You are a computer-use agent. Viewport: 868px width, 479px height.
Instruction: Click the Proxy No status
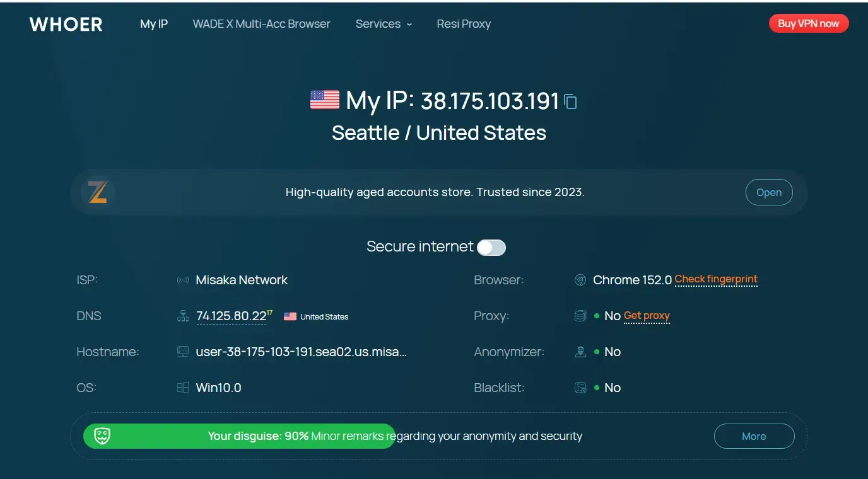(x=613, y=316)
